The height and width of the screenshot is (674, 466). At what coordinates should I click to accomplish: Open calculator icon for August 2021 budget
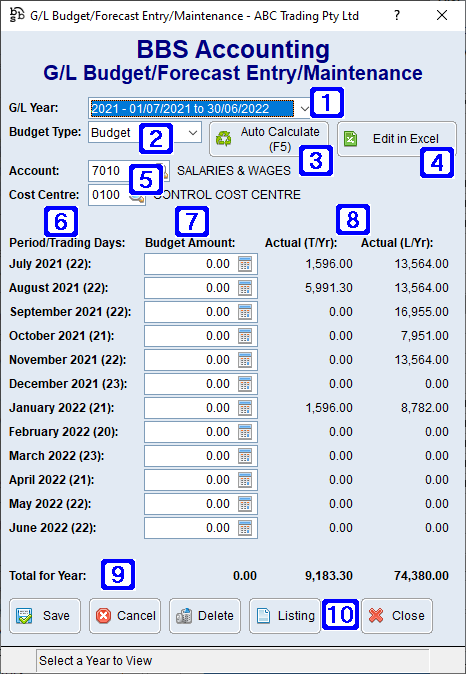pos(245,288)
